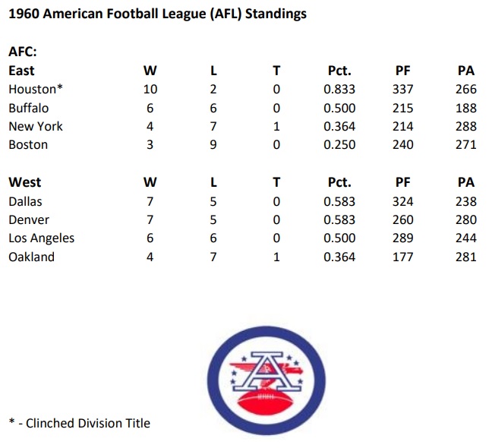This screenshot has width=489, height=448.
Task: Select the Los Angeles team name
Action: click(42, 238)
